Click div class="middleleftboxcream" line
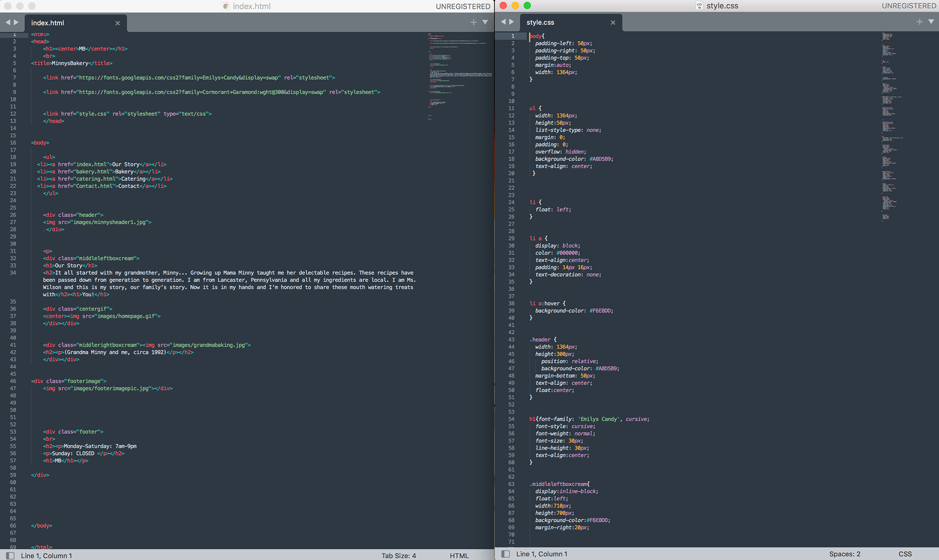This screenshot has height=560, width=939. point(91,258)
